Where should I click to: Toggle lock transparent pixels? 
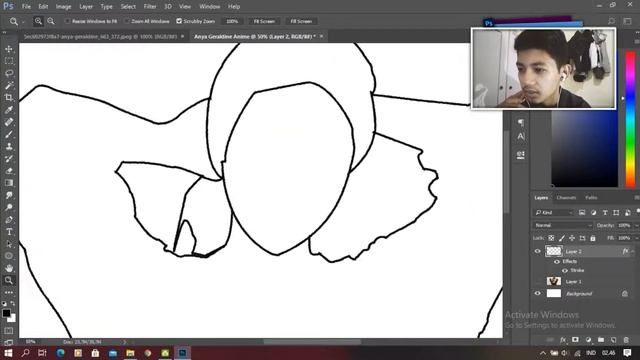point(551,238)
